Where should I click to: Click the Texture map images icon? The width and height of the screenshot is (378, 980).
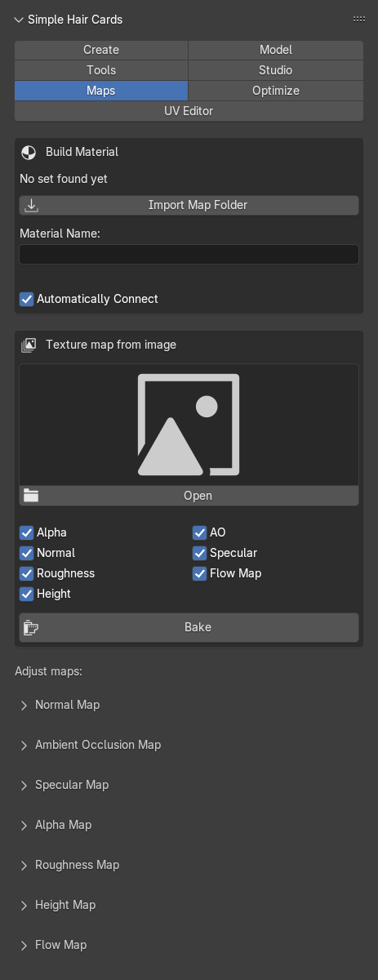[29, 345]
